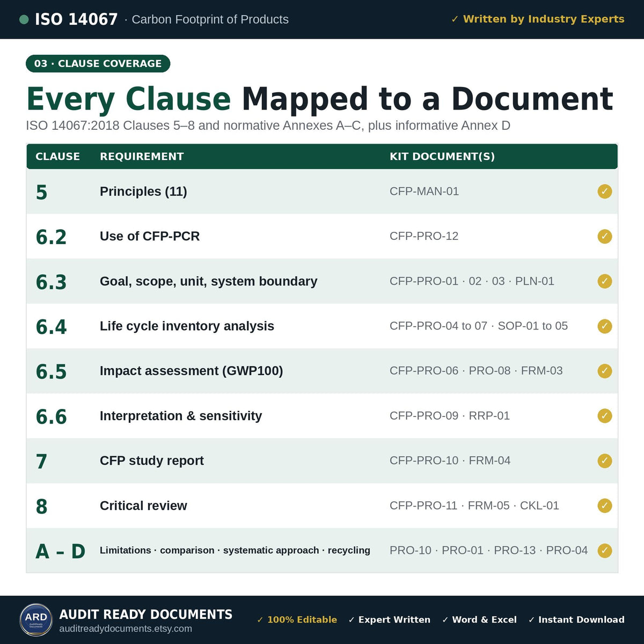Click the CFP-PRO-11 · FRM-05 · CKL-01 codes

pos(474,506)
